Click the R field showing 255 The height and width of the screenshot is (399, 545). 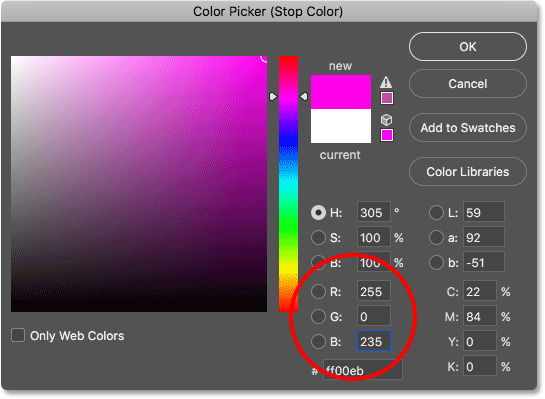coord(374,291)
